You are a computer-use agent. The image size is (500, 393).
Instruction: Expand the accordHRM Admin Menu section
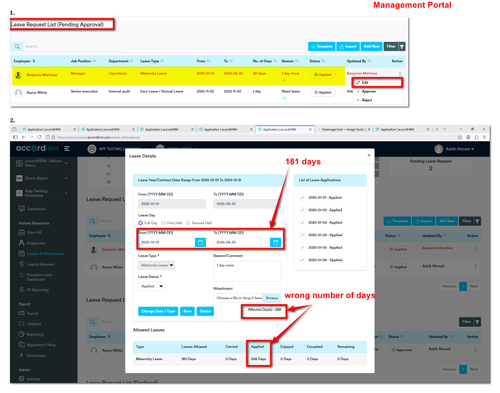[x=66, y=163]
